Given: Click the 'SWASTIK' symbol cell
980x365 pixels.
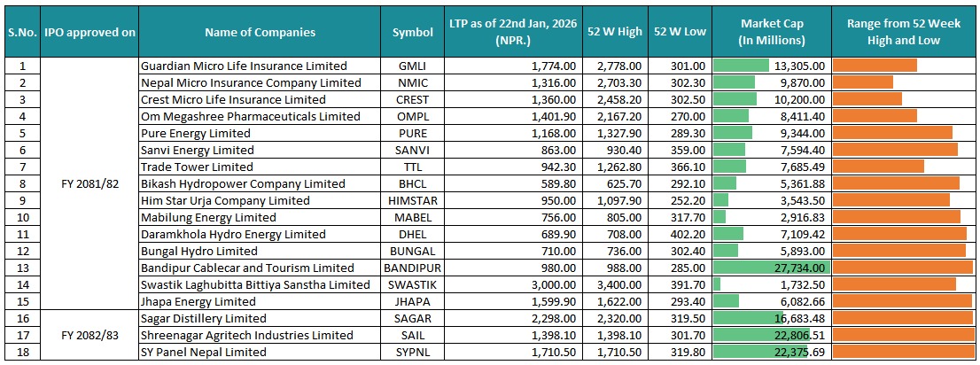Looking at the screenshot, I should [413, 284].
